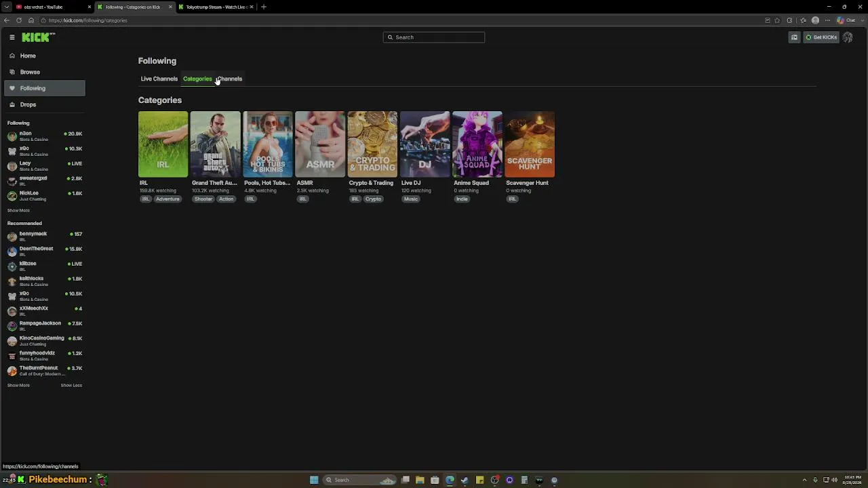
Task: Click the Shooter tag under Grand Theft Auto
Action: click(x=203, y=199)
